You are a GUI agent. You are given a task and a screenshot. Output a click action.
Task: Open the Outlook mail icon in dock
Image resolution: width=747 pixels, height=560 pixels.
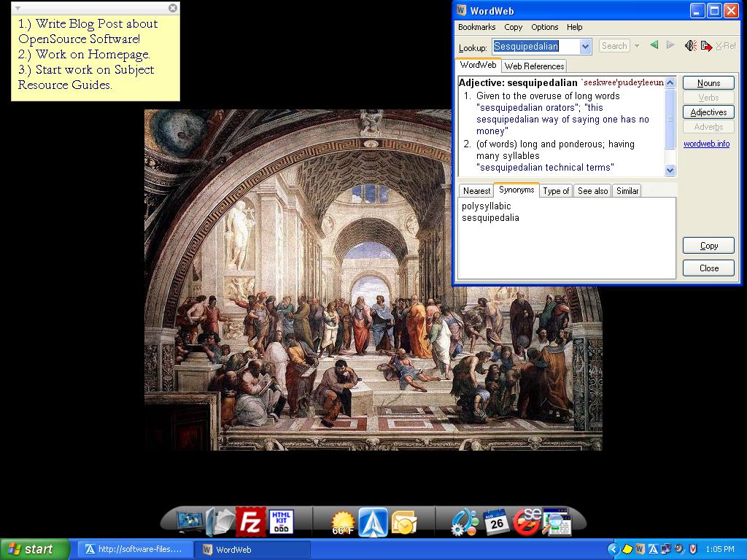(404, 523)
